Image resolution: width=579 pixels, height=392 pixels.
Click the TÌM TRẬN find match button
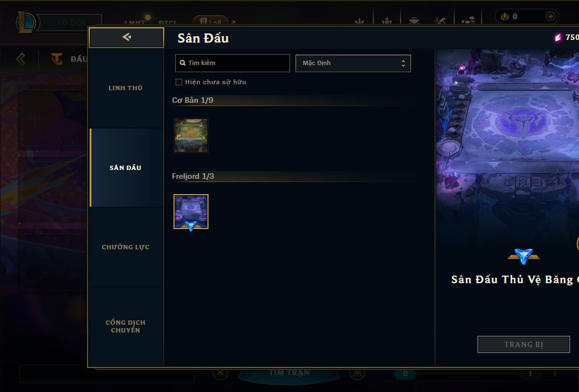pyautogui.click(x=289, y=373)
